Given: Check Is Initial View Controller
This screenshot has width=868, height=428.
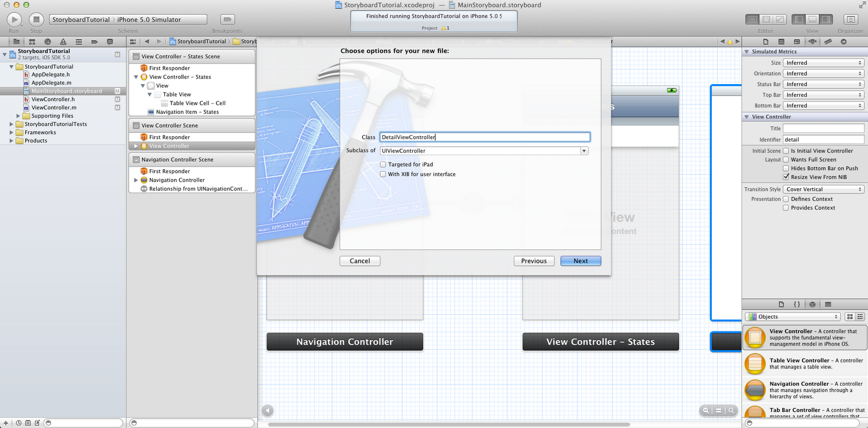Looking at the screenshot, I should [786, 151].
